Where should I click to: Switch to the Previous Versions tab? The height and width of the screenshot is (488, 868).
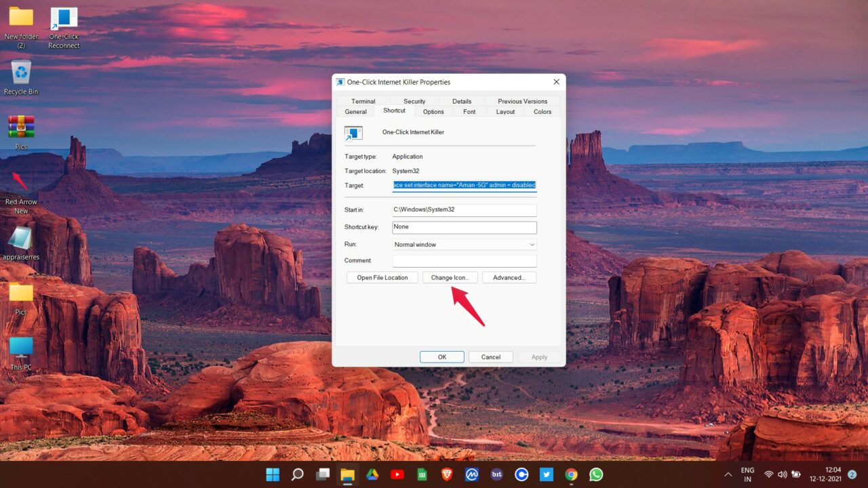tap(522, 102)
